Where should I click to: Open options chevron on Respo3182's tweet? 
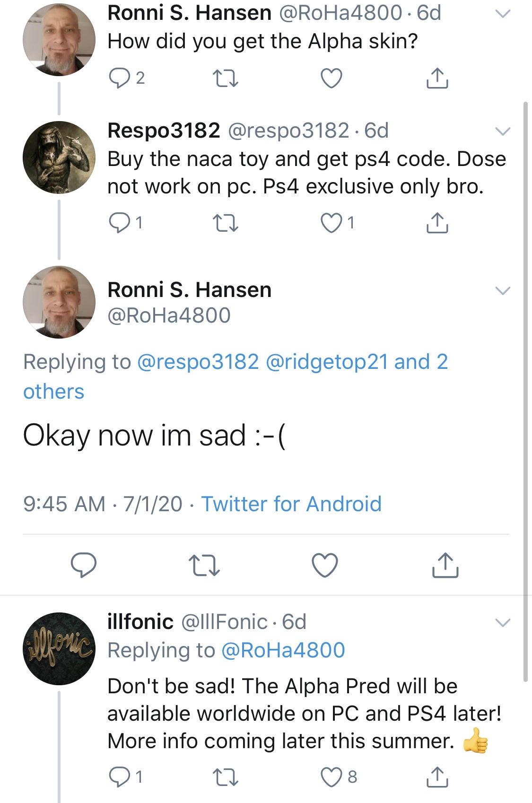[x=503, y=131]
